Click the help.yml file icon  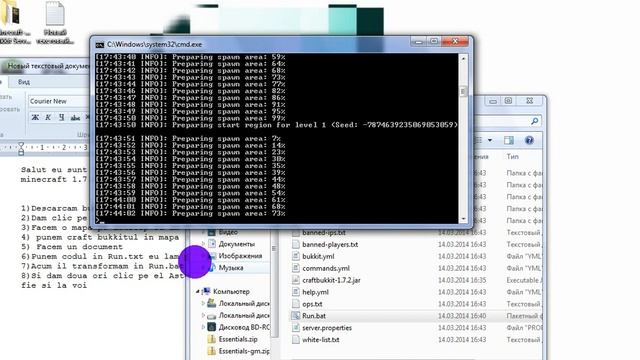(296, 292)
